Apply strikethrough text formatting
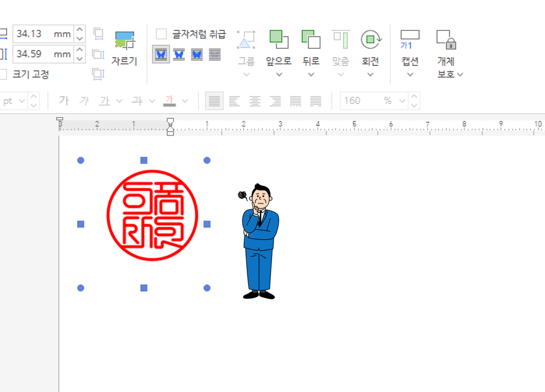The image size is (545, 392). (137, 101)
